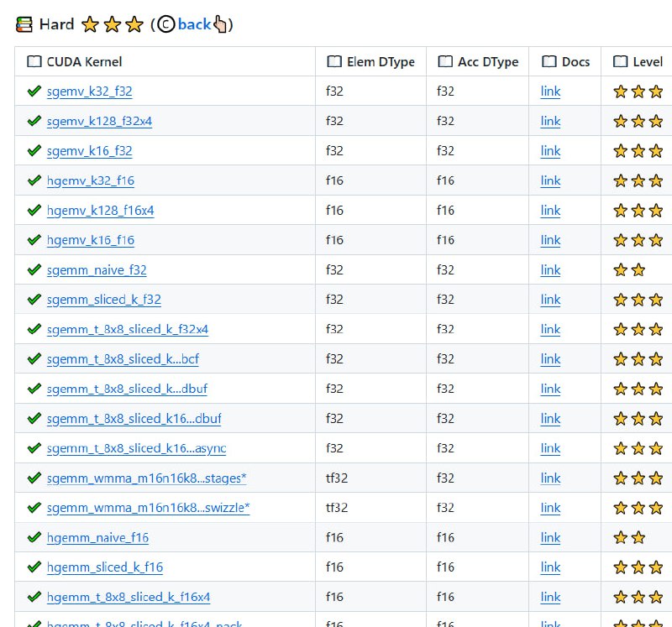Click the green checkmark next to sgemm_naive_f32

[x=34, y=269]
